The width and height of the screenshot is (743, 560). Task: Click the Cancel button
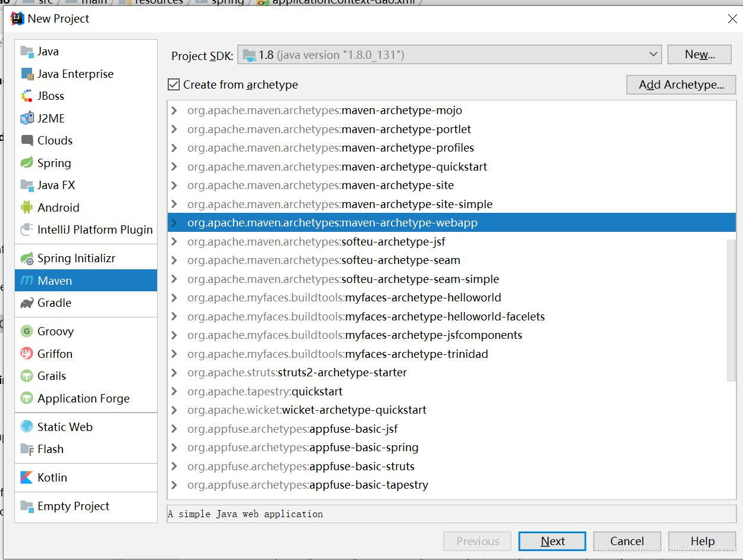[x=627, y=541]
